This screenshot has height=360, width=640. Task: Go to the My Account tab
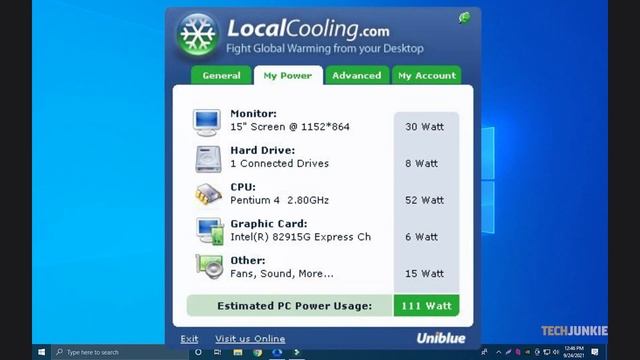tap(427, 76)
